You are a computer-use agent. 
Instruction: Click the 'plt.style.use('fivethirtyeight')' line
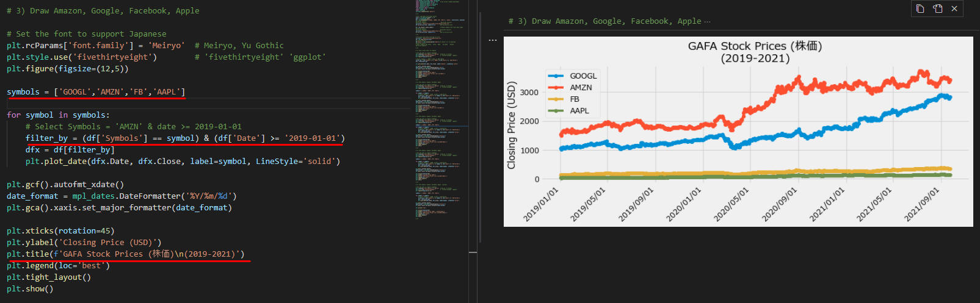(x=82, y=57)
